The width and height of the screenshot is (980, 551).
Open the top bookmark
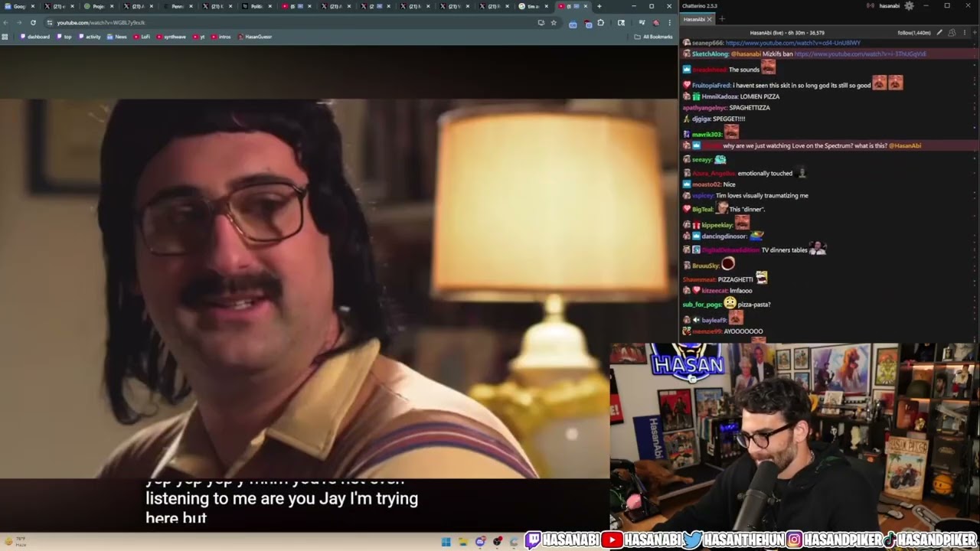64,37
